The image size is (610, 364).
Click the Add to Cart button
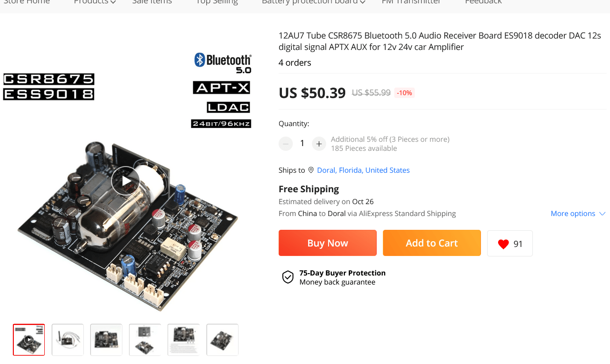[432, 243]
